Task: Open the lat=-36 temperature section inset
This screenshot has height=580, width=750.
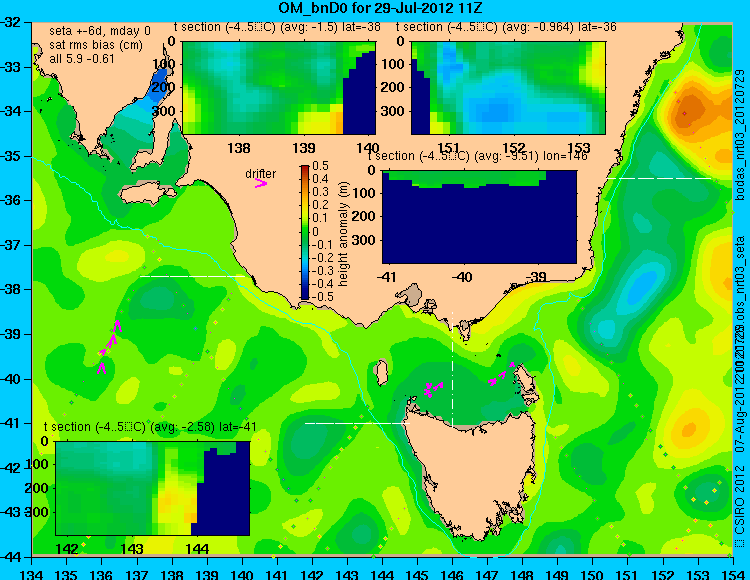Action: coord(508,88)
